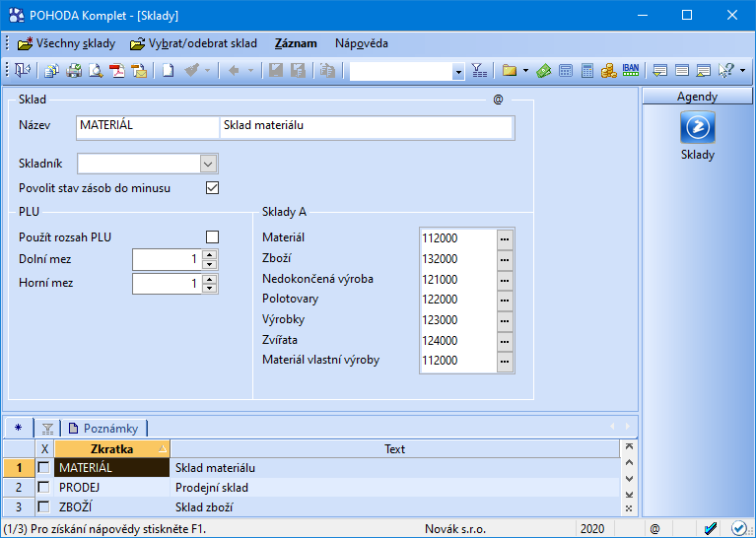Open Vybrat/odebrat sklad menu item
The height and width of the screenshot is (538, 756).
click(x=193, y=43)
